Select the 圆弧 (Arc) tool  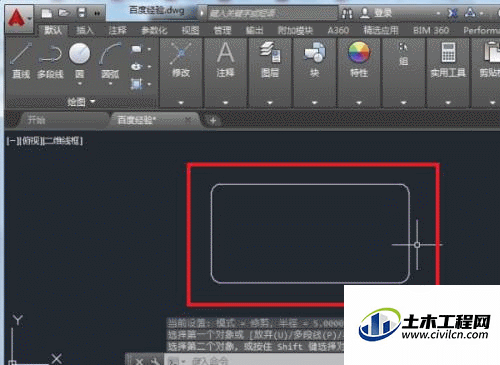click(110, 61)
